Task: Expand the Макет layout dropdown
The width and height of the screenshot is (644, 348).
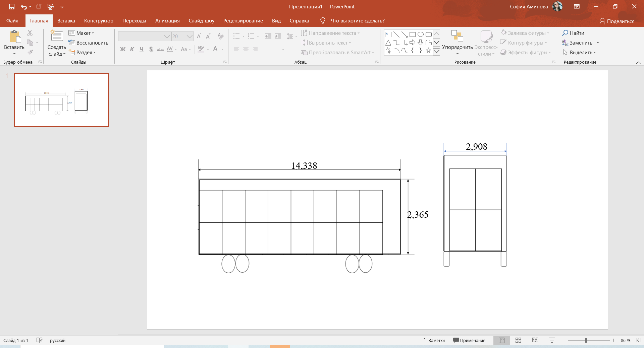Action: [x=82, y=33]
